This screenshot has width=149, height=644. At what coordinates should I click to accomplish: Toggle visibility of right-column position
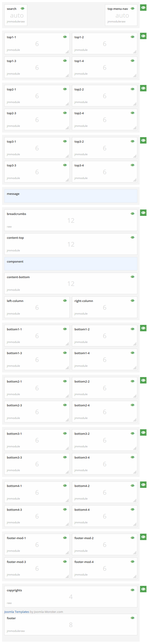pos(132,300)
